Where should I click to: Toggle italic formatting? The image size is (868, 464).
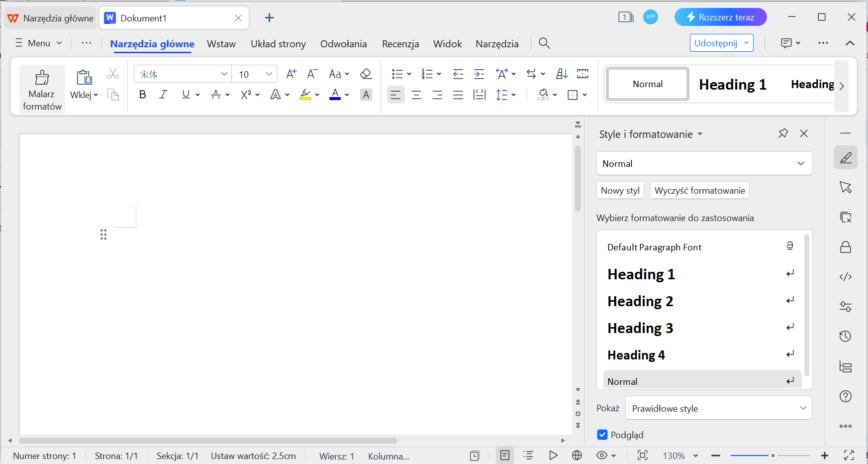point(163,95)
